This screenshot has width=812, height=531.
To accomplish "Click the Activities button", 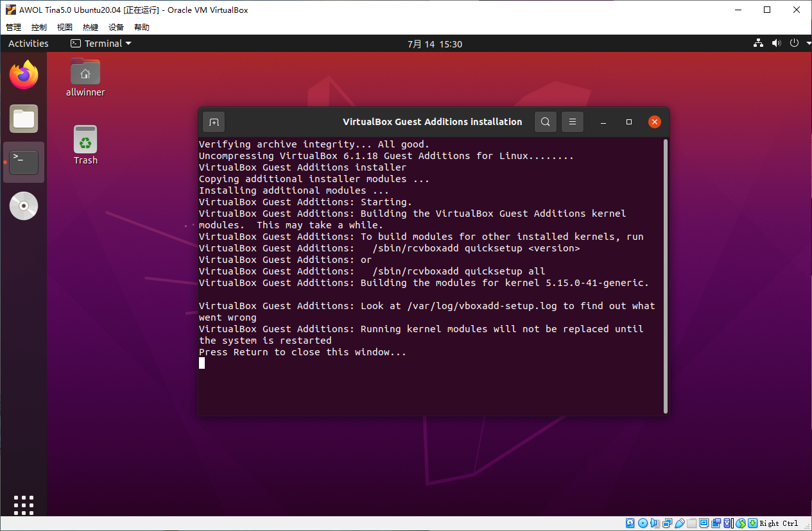I will 28,44.
